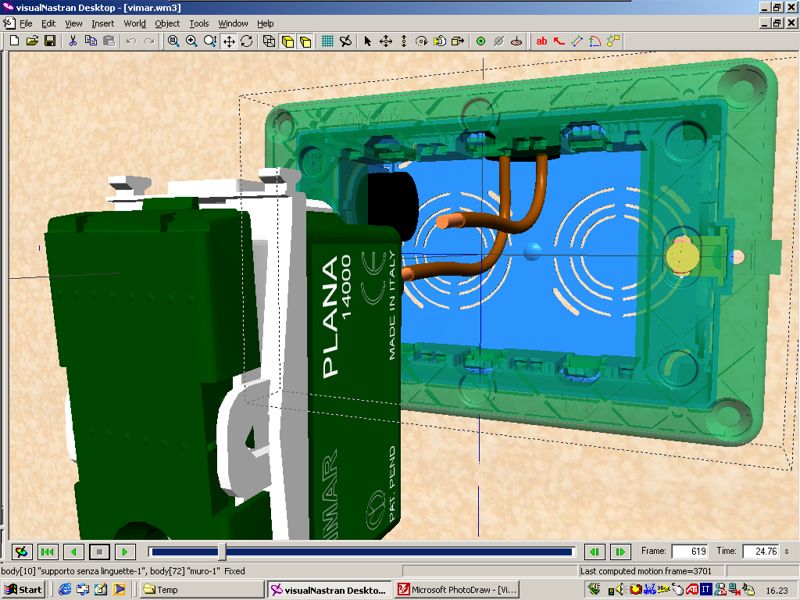
Task: Toggle the first yellow shaded cube icon
Action: [288, 41]
